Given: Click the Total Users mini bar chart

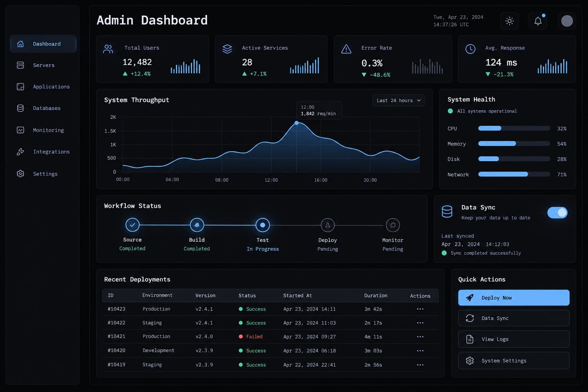Looking at the screenshot, I should coord(186,66).
